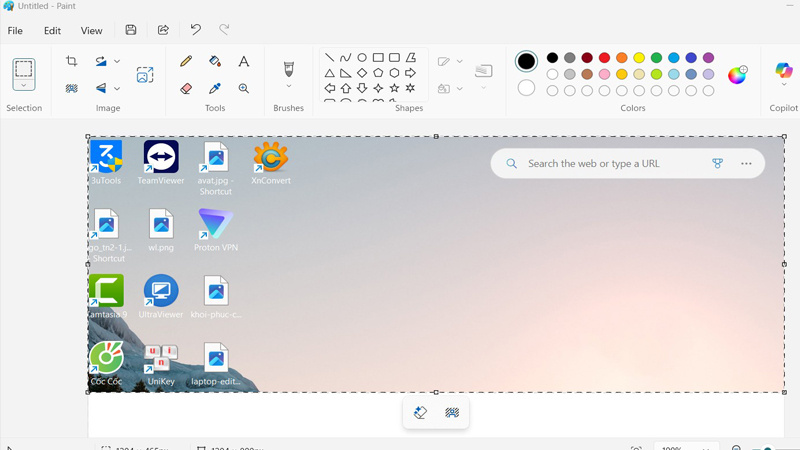The image size is (800, 450).
Task: Select the Pencil tool
Action: click(x=186, y=62)
